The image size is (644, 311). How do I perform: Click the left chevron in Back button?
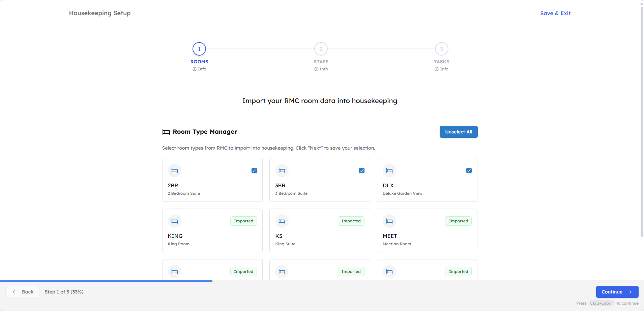14,292
